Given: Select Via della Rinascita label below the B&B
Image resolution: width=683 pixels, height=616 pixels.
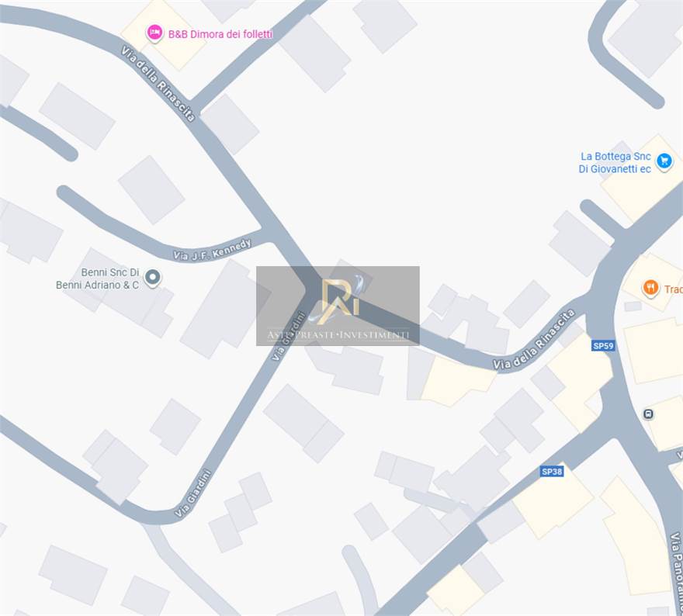Looking at the screenshot, I should (x=158, y=84).
